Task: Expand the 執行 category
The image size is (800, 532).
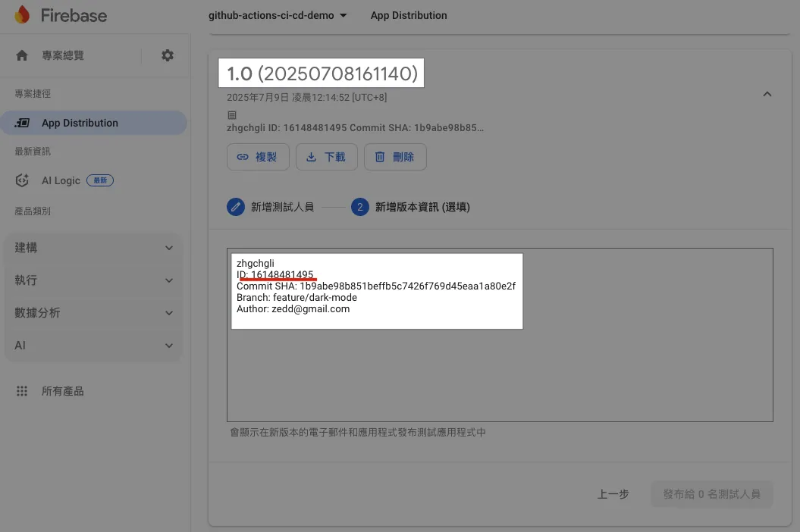Action: tap(94, 280)
